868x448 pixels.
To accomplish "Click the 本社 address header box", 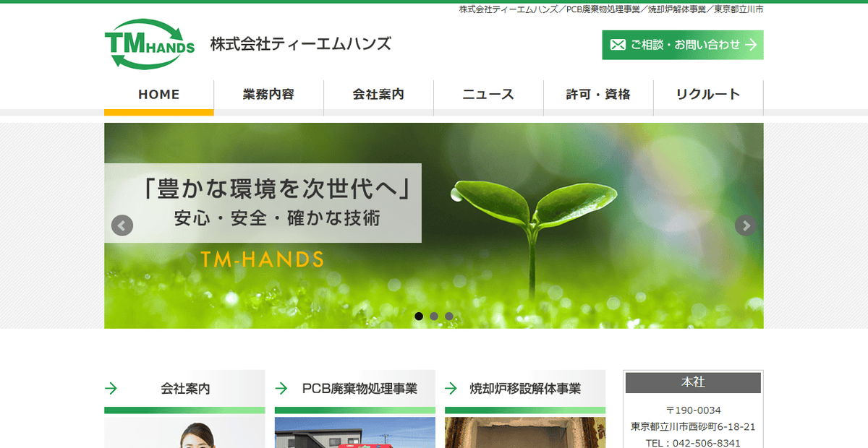I will click(x=692, y=382).
